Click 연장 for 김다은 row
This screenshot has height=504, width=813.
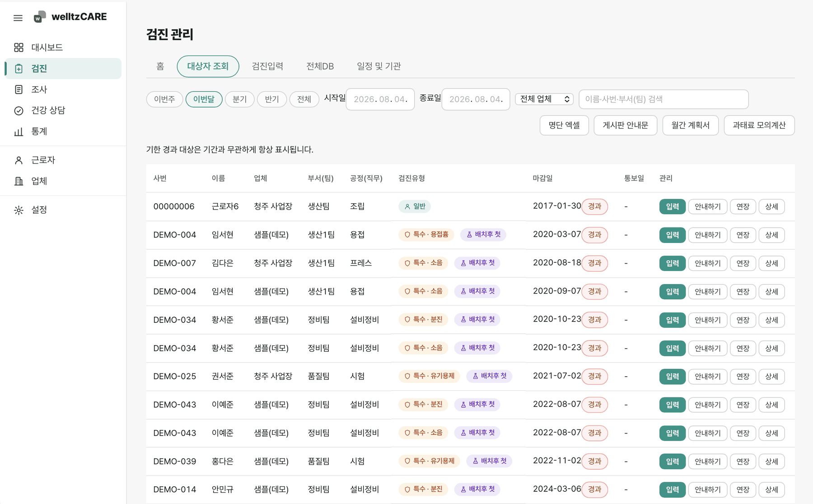(743, 263)
